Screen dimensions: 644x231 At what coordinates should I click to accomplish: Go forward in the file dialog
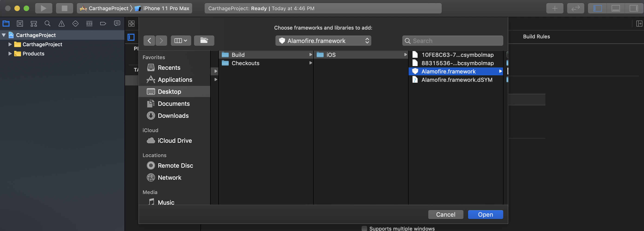(x=161, y=41)
